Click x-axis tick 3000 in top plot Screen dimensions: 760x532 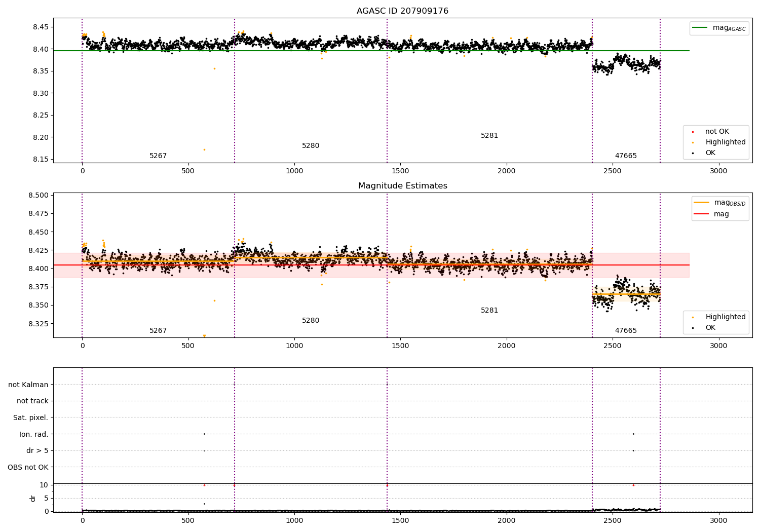click(x=718, y=171)
